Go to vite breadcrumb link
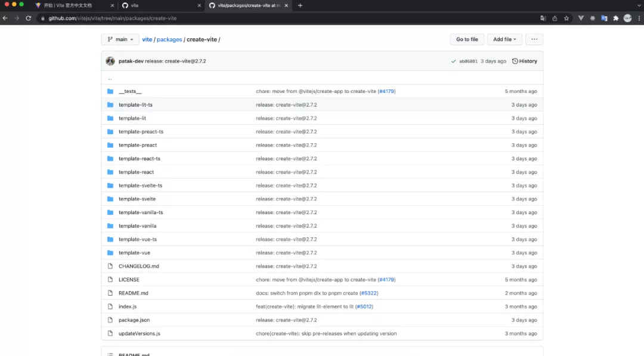 tap(147, 39)
